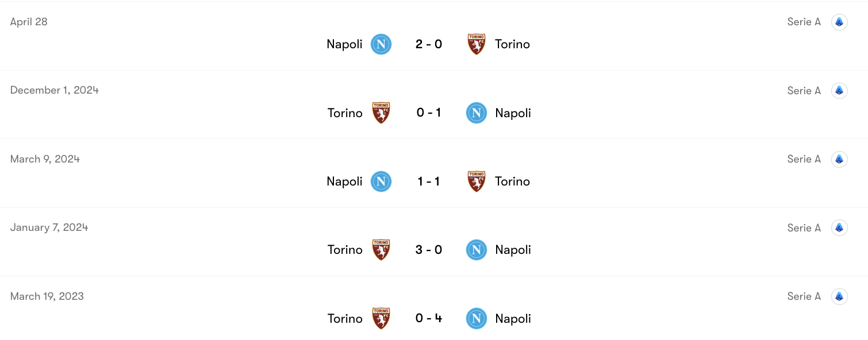Image resolution: width=868 pixels, height=340 pixels.
Task: Open the 0 - 1 score from December 1, 2024
Action: click(x=429, y=113)
